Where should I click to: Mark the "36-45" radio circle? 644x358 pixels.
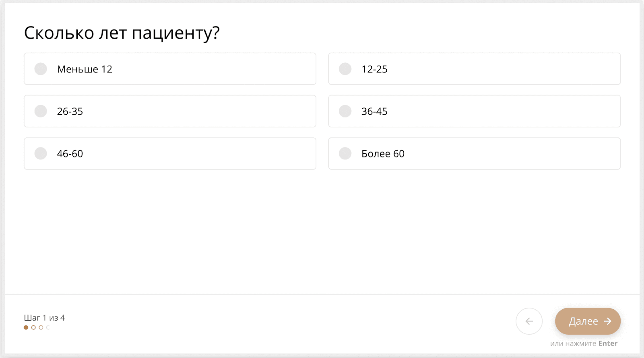345,111
